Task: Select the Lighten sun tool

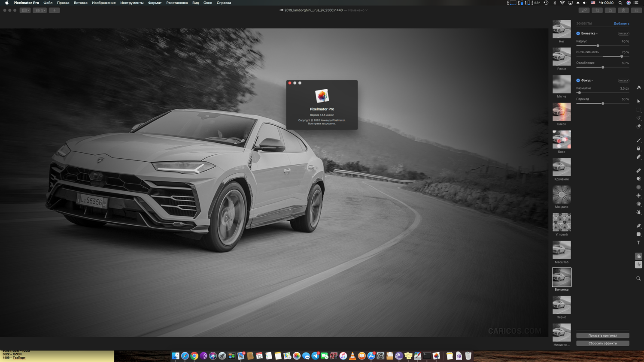Action: (638, 196)
